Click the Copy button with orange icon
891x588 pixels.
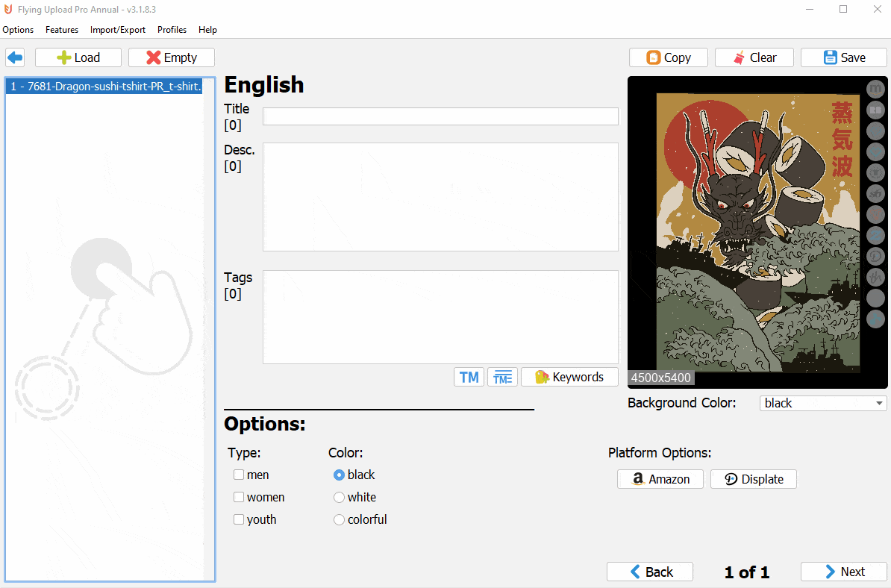(x=669, y=57)
